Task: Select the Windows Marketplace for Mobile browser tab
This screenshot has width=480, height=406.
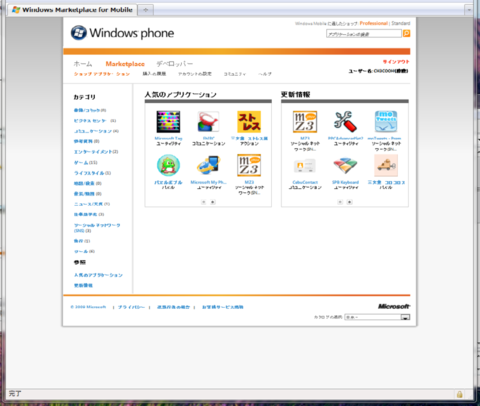Action: pos(72,10)
